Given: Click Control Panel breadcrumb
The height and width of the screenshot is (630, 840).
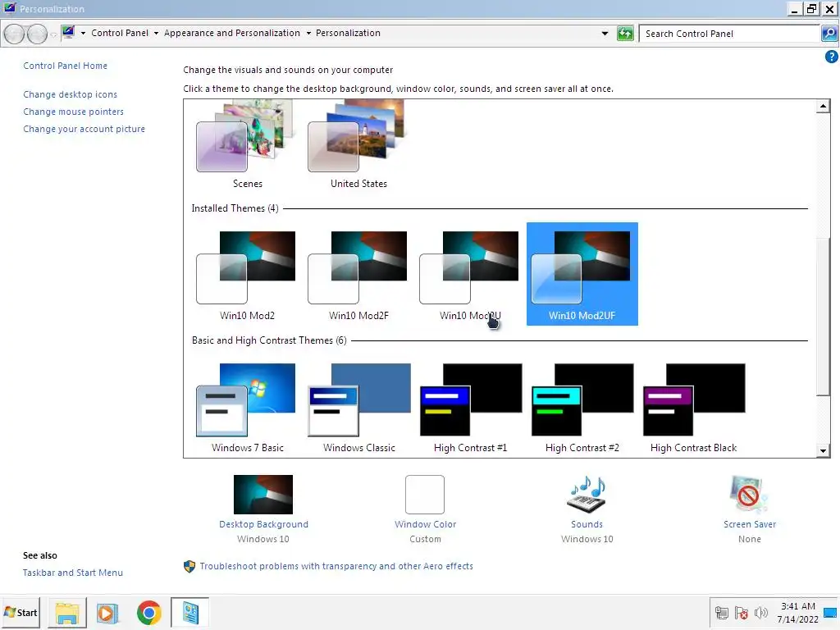Looking at the screenshot, I should 120,33.
